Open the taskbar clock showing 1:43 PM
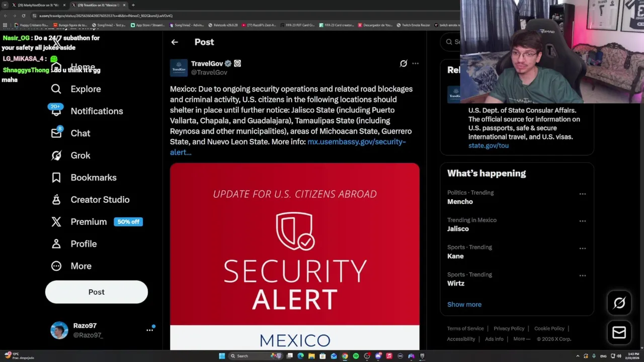The width and height of the screenshot is (644, 362). click(x=632, y=356)
